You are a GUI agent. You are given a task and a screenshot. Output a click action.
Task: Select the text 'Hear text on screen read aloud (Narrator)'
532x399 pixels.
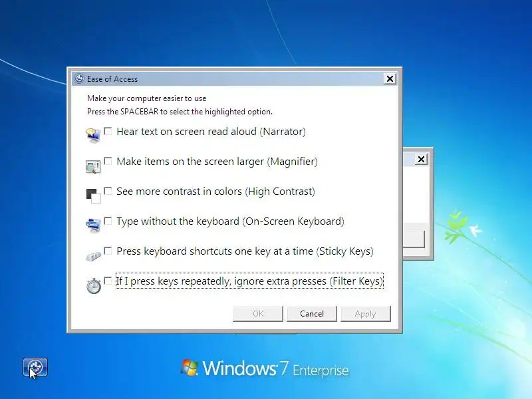tap(211, 132)
